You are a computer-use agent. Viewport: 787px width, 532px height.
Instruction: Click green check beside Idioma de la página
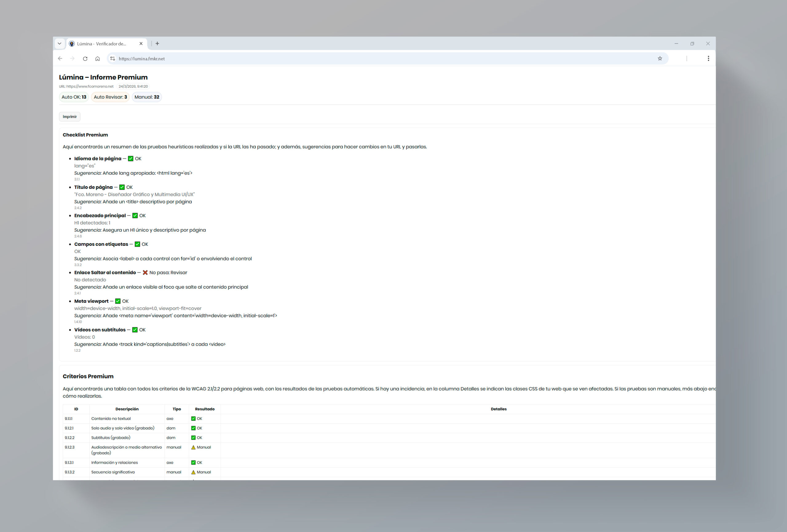(x=130, y=158)
